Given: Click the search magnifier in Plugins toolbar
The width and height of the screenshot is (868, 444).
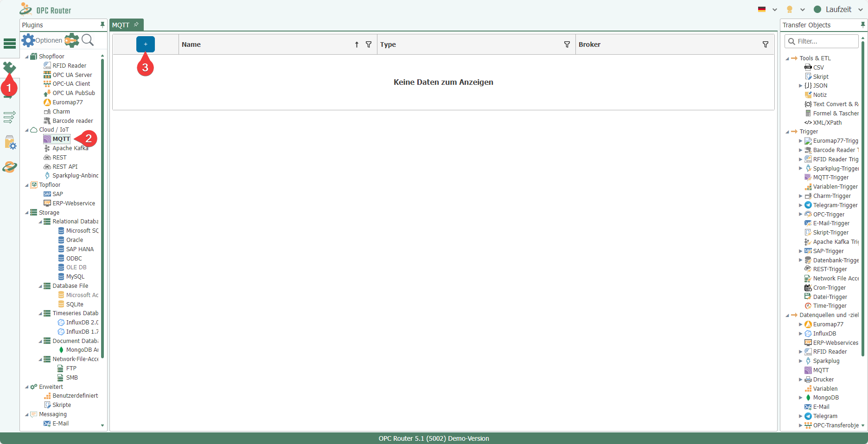Looking at the screenshot, I should [x=88, y=40].
